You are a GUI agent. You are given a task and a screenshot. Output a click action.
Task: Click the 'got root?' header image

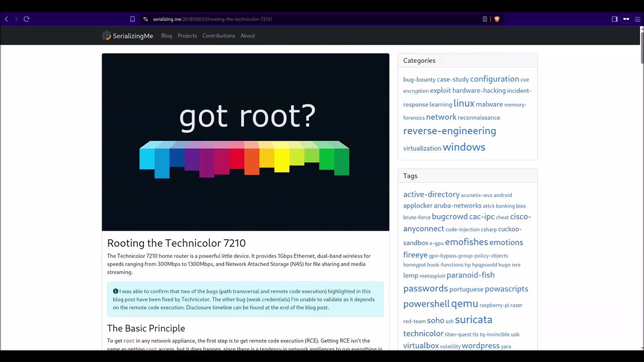[x=246, y=142]
